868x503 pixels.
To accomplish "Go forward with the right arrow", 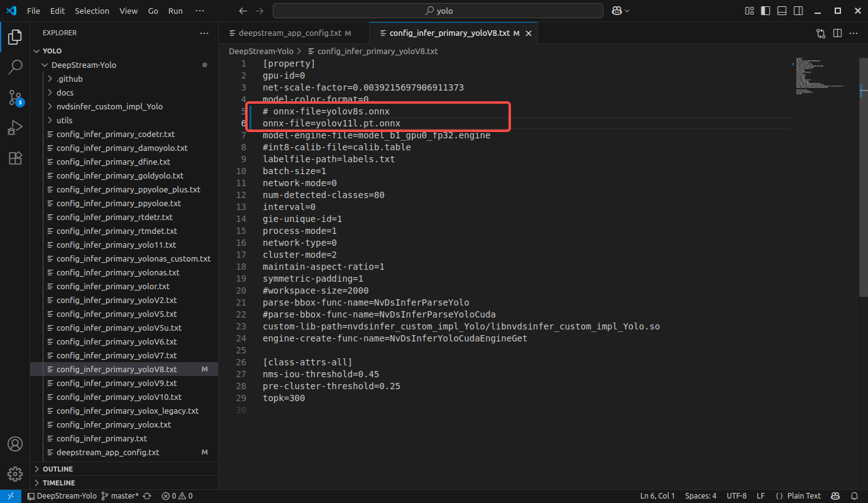I will pos(260,11).
